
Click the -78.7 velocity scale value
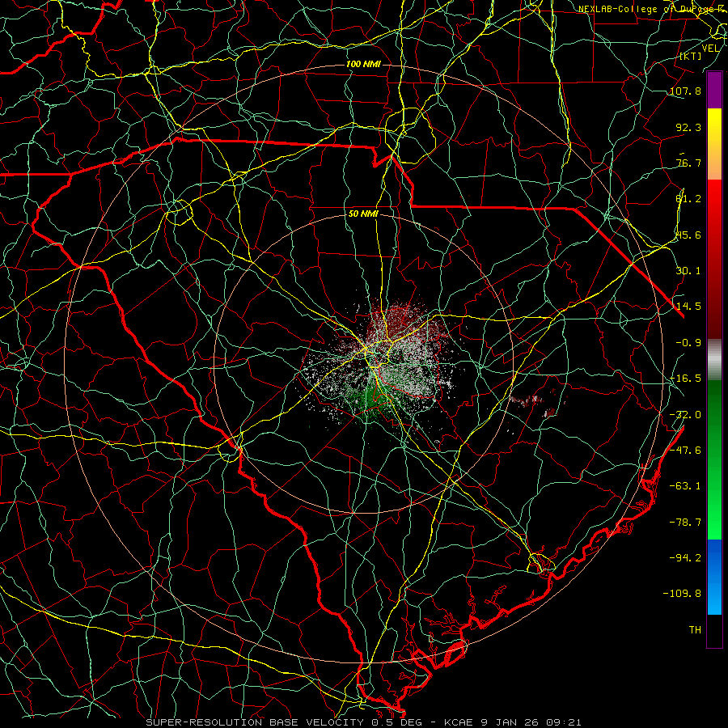pyautogui.click(x=685, y=523)
